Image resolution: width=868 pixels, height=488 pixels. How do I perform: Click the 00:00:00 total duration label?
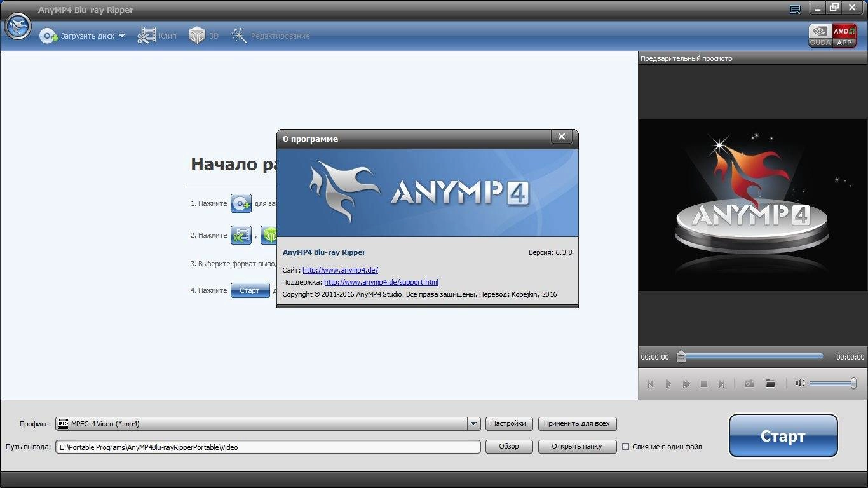(x=850, y=357)
